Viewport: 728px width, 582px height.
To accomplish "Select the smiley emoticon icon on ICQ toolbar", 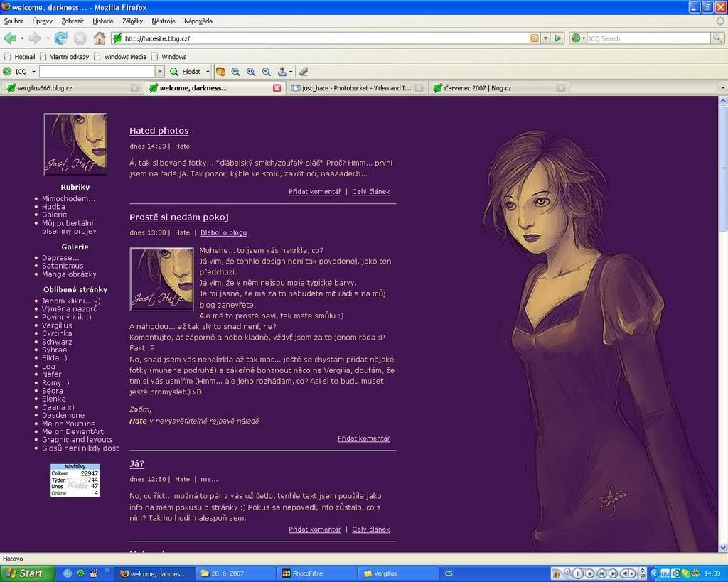I will [220, 71].
